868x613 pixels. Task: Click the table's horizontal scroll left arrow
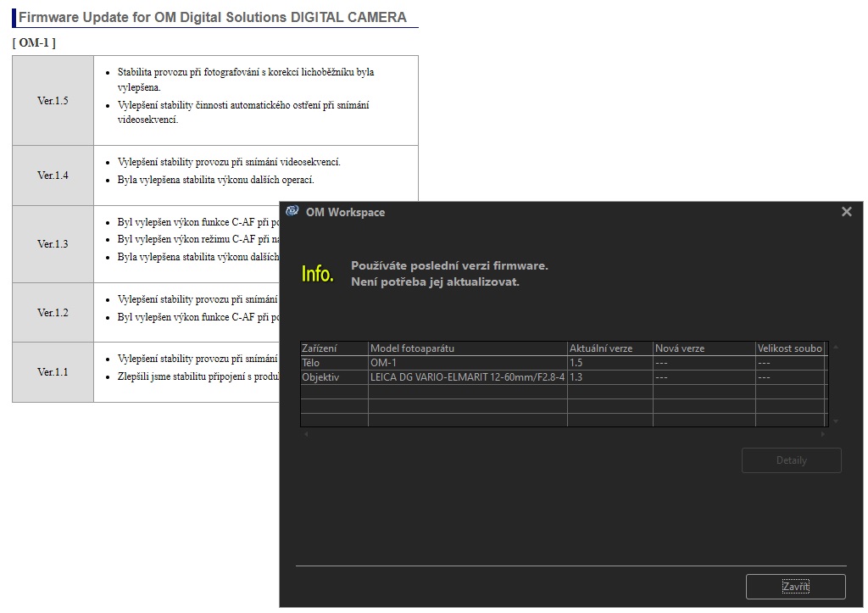pos(306,434)
